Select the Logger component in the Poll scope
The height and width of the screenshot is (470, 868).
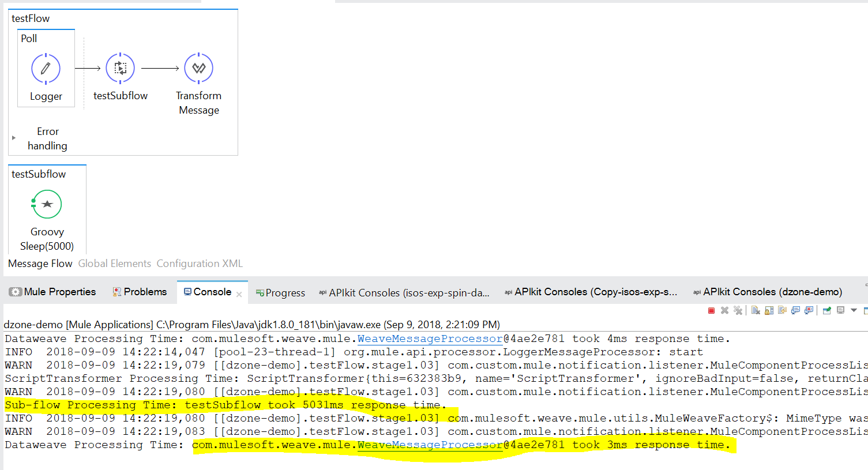[x=46, y=69]
